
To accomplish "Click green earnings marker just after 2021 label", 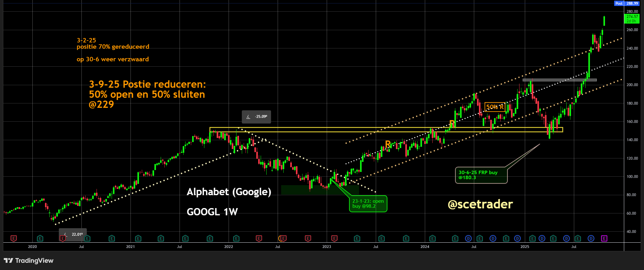I will (x=138, y=239).
